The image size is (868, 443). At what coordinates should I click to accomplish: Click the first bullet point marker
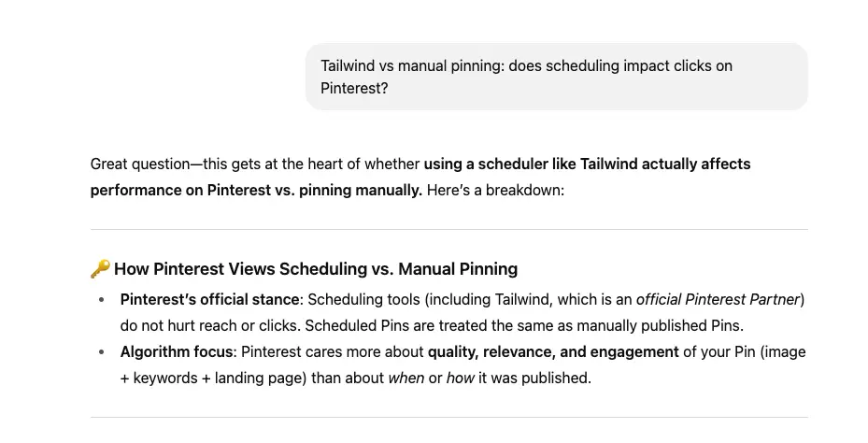102,300
